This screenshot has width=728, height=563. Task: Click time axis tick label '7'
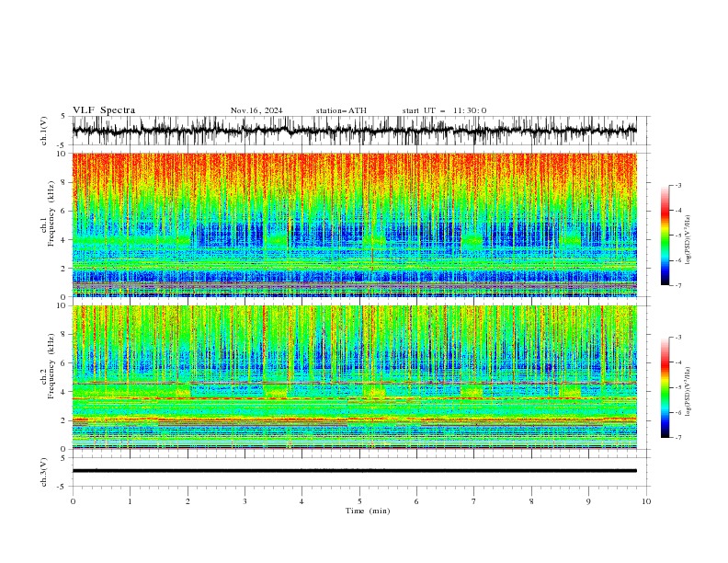474,501
